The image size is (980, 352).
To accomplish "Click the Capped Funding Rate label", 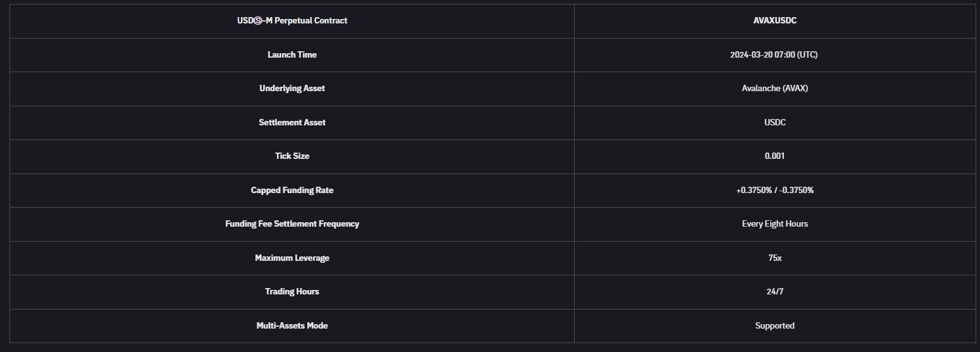I will coord(292,190).
